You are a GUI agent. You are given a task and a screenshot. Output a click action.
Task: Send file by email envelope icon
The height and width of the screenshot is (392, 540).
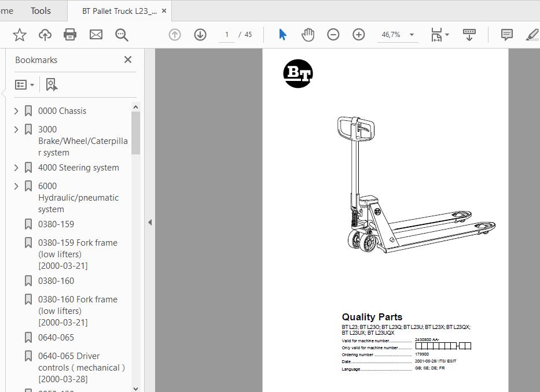[x=95, y=35]
